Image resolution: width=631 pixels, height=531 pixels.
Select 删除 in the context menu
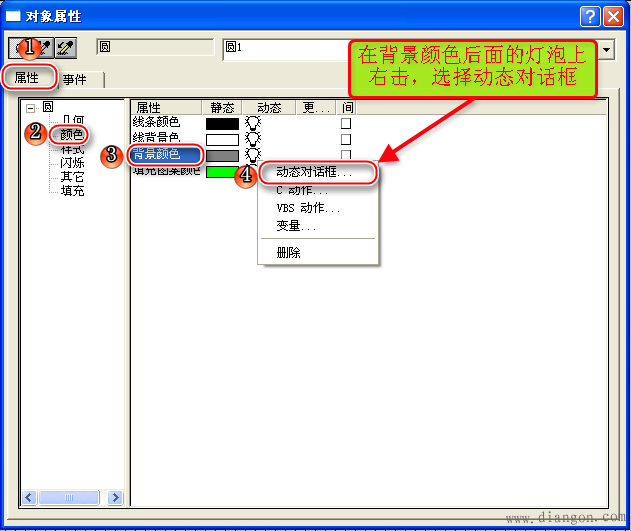(288, 253)
